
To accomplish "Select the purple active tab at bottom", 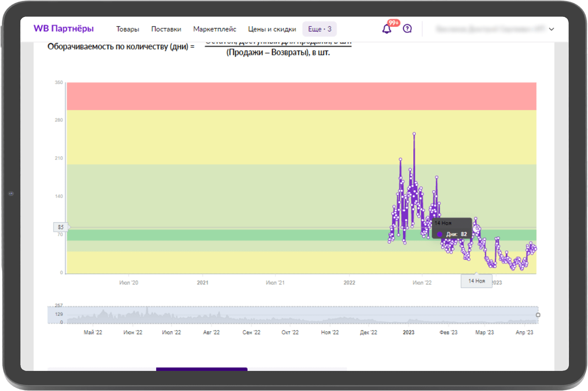I will click(x=202, y=369).
